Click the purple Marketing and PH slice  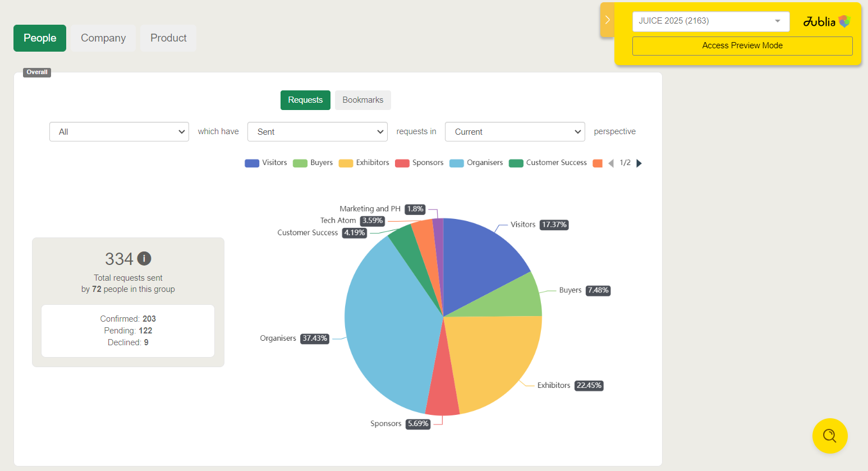click(x=439, y=247)
